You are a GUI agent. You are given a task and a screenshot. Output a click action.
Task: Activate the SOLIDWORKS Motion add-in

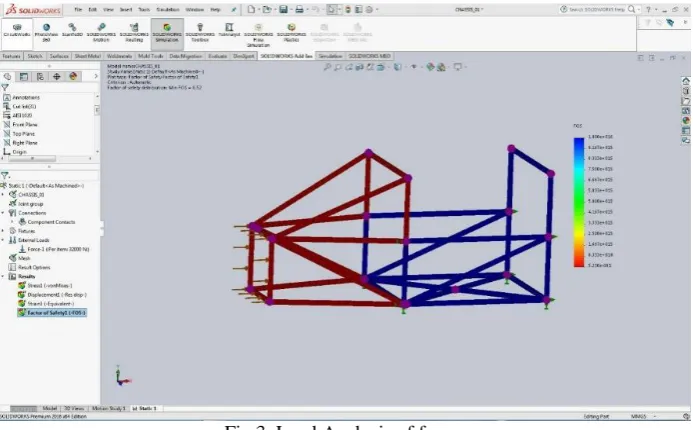click(101, 33)
